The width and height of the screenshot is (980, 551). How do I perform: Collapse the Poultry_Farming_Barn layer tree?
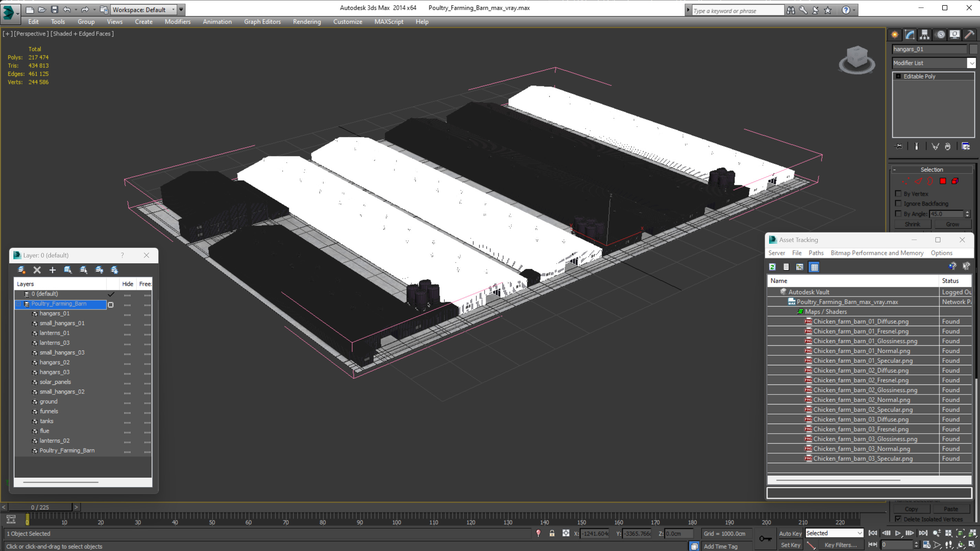click(18, 304)
